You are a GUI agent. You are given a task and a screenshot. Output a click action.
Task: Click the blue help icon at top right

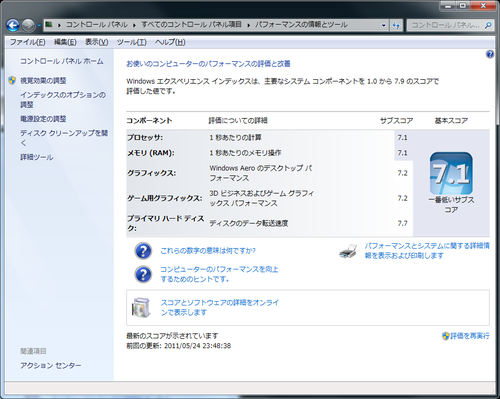click(x=490, y=54)
